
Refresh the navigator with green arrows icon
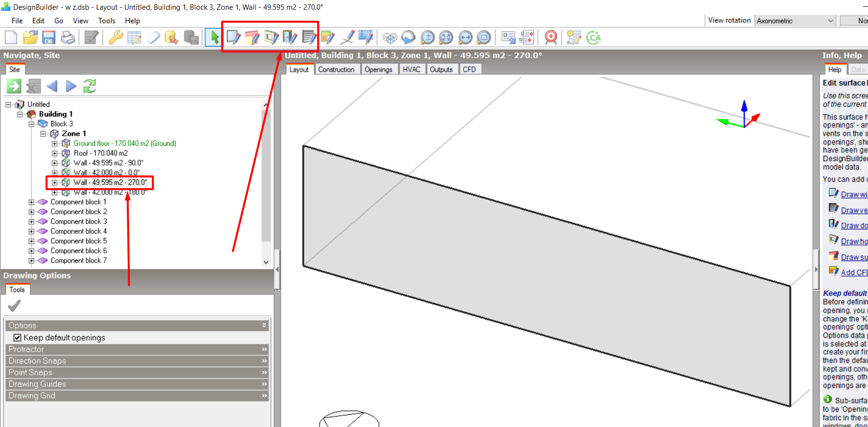click(90, 86)
